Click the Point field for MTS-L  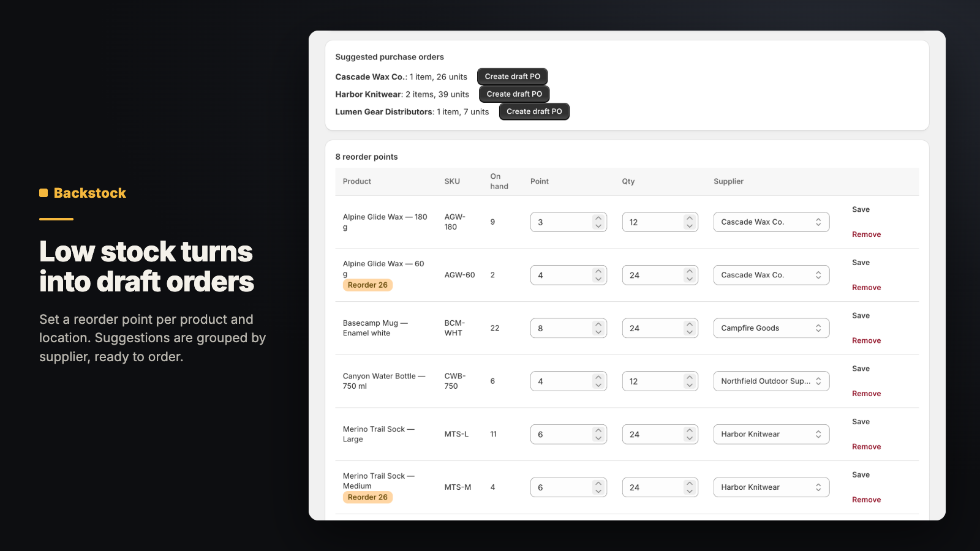(568, 435)
